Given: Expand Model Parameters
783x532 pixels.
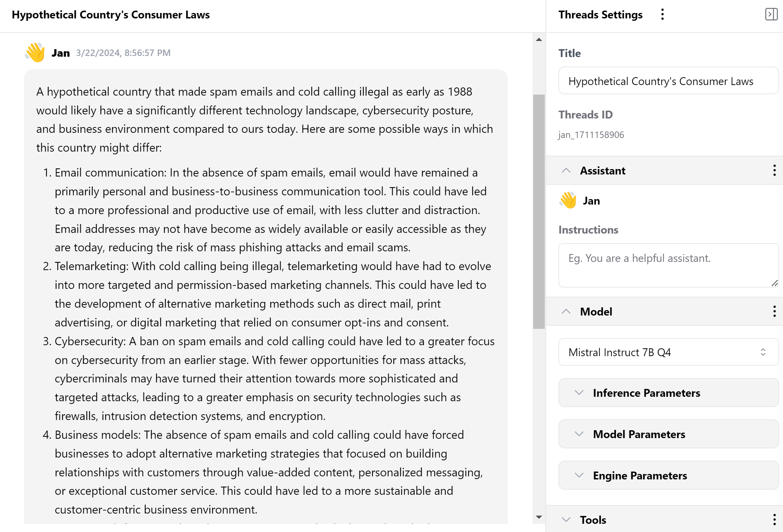Looking at the screenshot, I should click(x=669, y=434).
